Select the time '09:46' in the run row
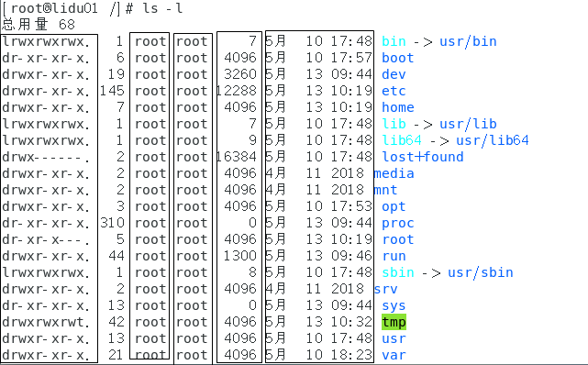 coord(351,256)
